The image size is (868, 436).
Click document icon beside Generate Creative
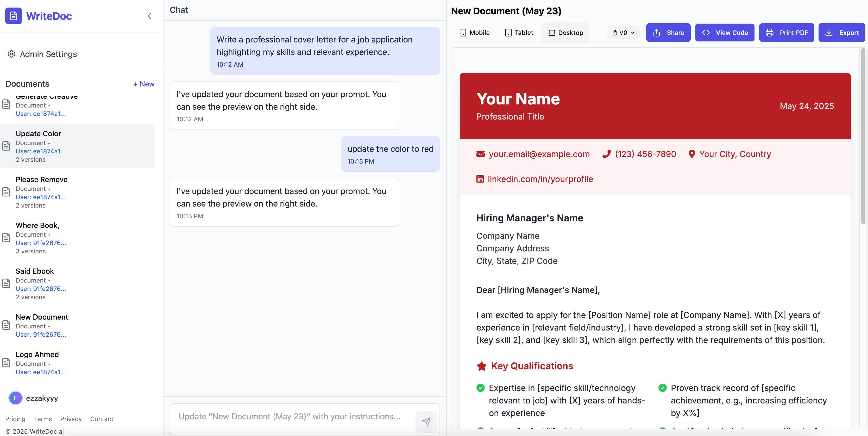pyautogui.click(x=7, y=104)
